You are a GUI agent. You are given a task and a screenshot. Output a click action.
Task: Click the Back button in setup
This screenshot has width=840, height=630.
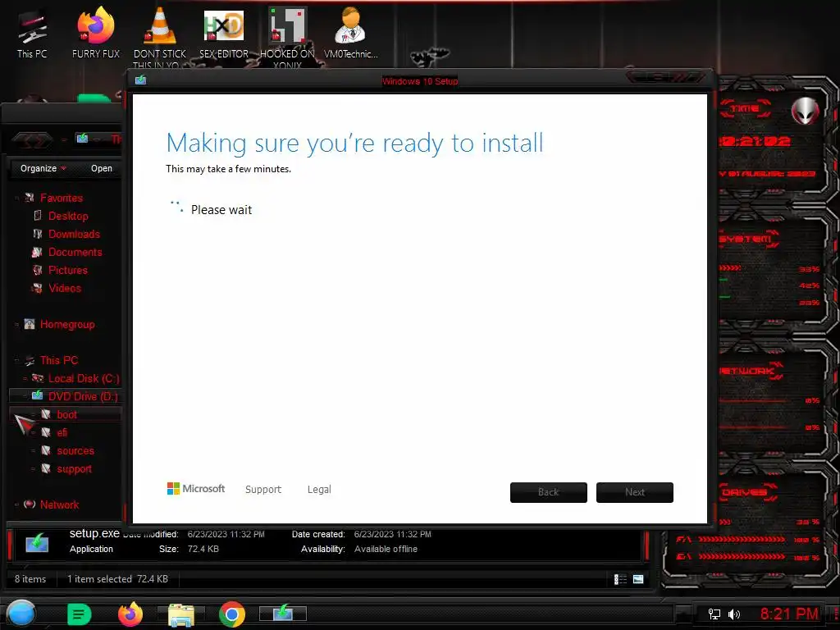(549, 492)
